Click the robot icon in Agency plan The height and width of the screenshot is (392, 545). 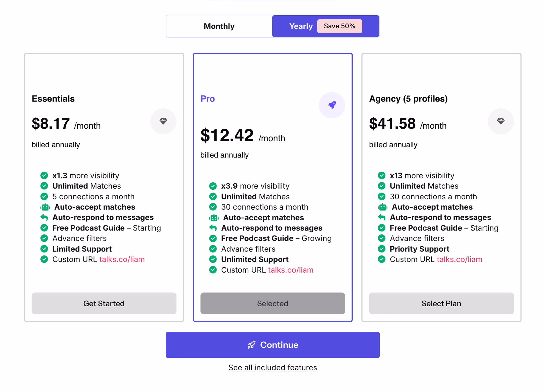tap(382, 207)
